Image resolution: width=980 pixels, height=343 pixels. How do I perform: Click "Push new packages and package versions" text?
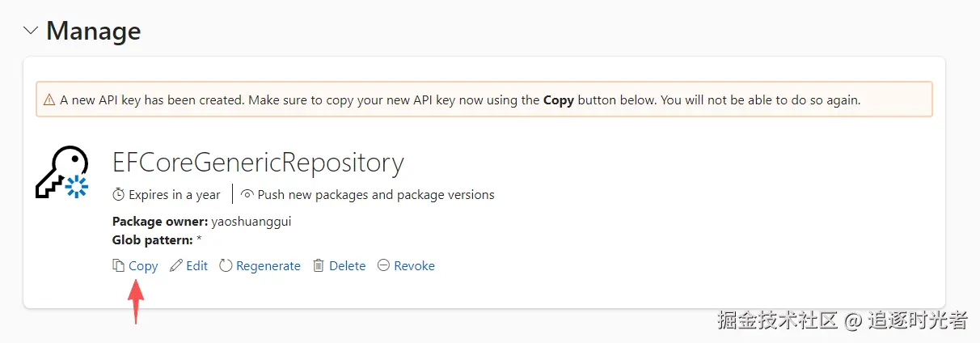(376, 195)
